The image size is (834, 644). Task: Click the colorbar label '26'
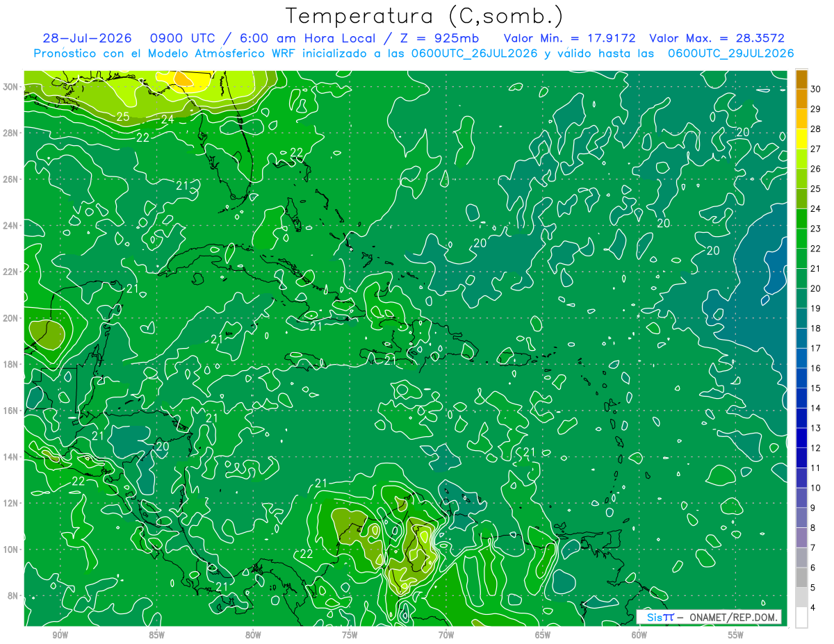(x=816, y=169)
